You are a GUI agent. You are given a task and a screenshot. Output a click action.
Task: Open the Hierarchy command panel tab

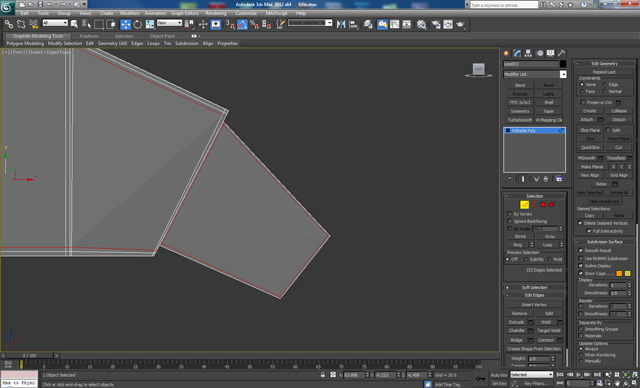528,53
